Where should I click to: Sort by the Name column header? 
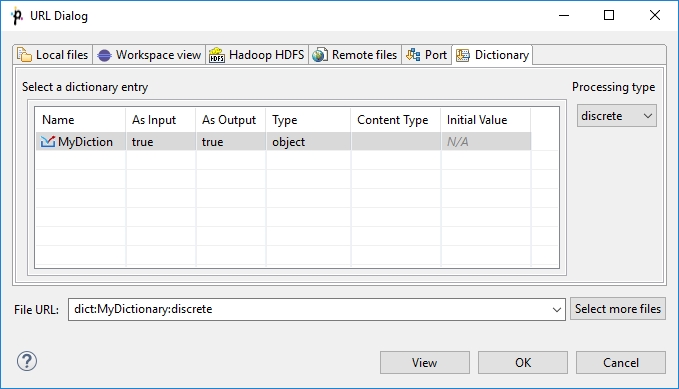(x=81, y=120)
